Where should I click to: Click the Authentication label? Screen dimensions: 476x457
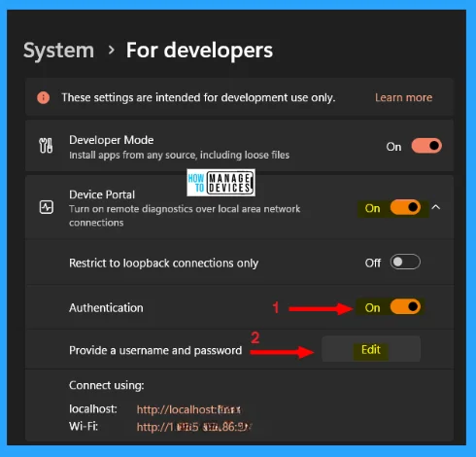click(x=106, y=307)
